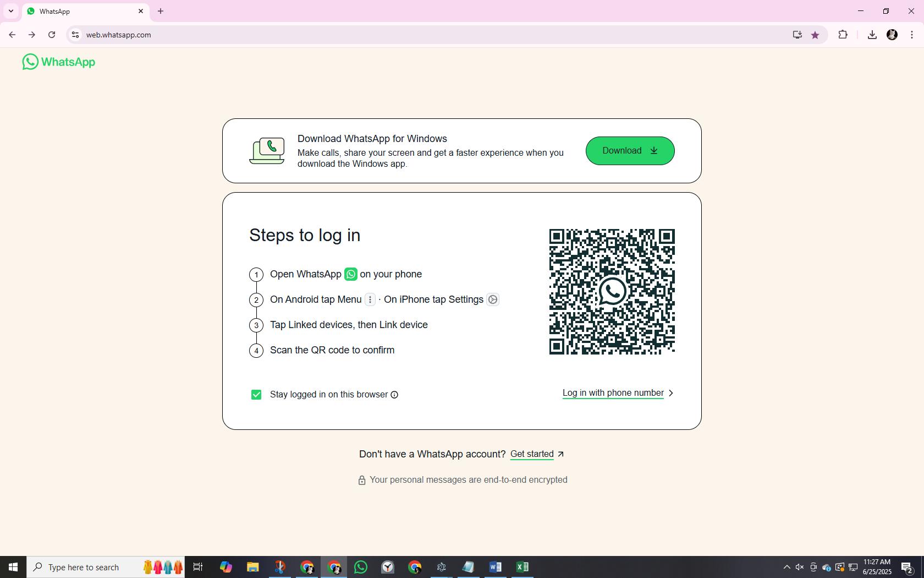Click the laptop phone illustration icon
This screenshot has width=924, height=578.
coord(267,151)
